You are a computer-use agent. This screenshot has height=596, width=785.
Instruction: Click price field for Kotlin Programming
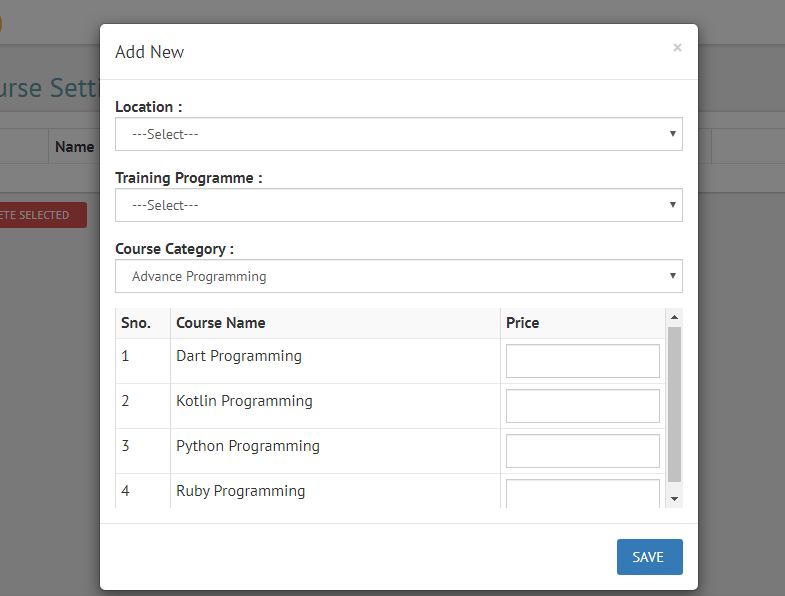[582, 406]
